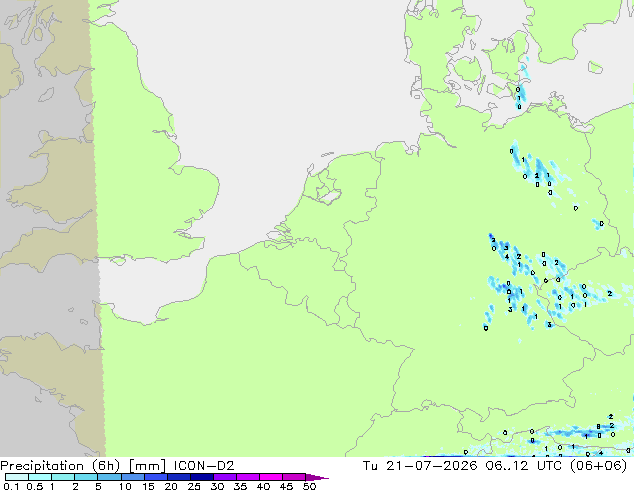Choose the dark navy 25–30 mm swatch

coord(202,477)
